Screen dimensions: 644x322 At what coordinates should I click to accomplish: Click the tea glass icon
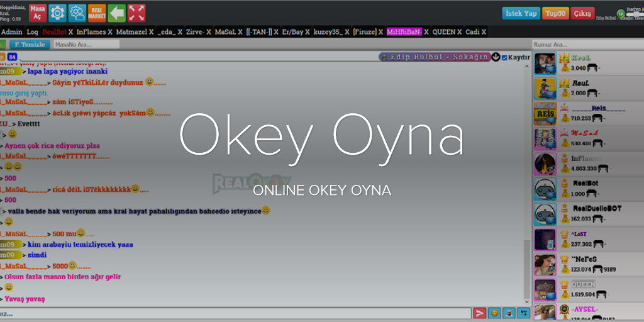coord(509,313)
